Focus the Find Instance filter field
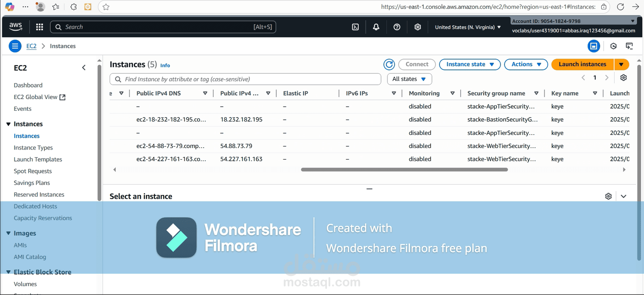This screenshot has width=644, height=295. (x=245, y=79)
